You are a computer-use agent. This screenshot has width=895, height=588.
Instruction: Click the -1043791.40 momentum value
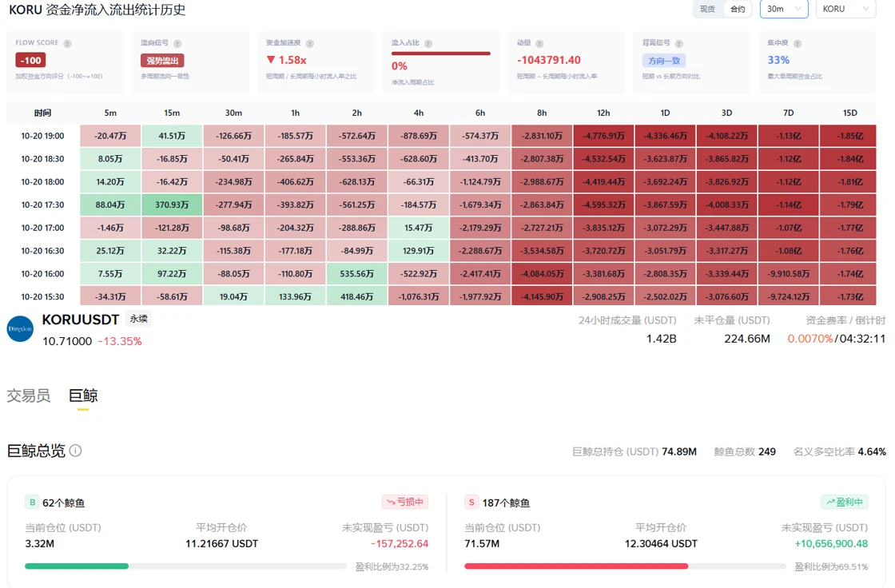tap(548, 60)
